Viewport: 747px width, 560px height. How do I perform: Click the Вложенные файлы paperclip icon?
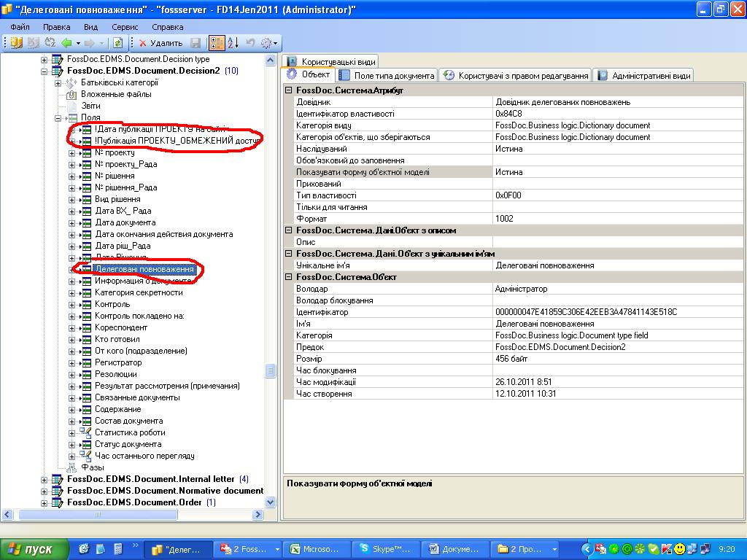pyautogui.click(x=72, y=94)
